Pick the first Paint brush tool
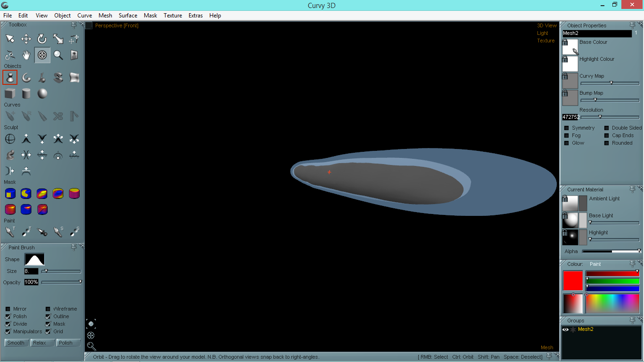Image resolution: width=644 pixels, height=362 pixels. (10, 231)
